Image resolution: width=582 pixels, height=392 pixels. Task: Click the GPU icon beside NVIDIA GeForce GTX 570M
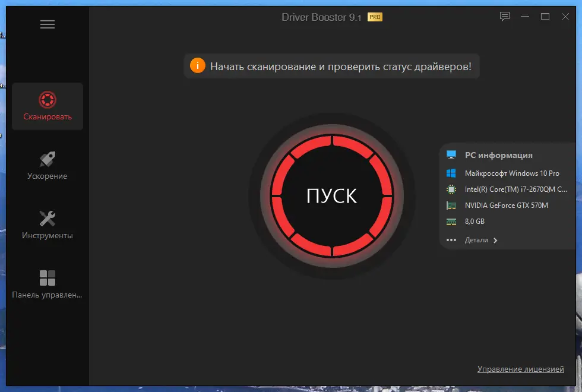[451, 205]
